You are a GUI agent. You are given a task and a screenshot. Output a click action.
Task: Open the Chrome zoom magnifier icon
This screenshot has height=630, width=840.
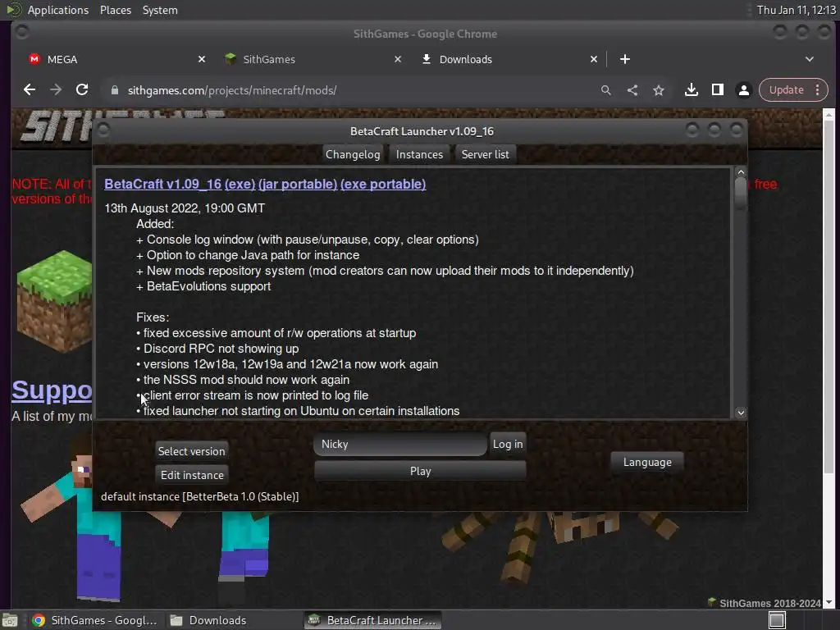[x=606, y=90]
